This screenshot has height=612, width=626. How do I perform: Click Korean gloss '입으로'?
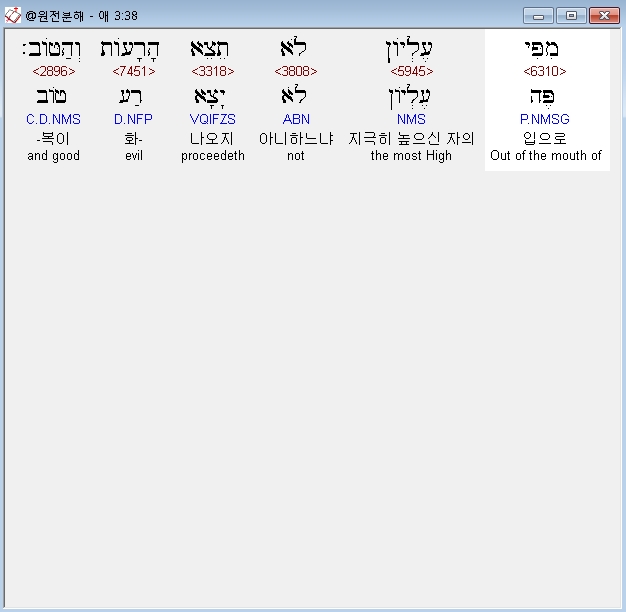point(545,139)
